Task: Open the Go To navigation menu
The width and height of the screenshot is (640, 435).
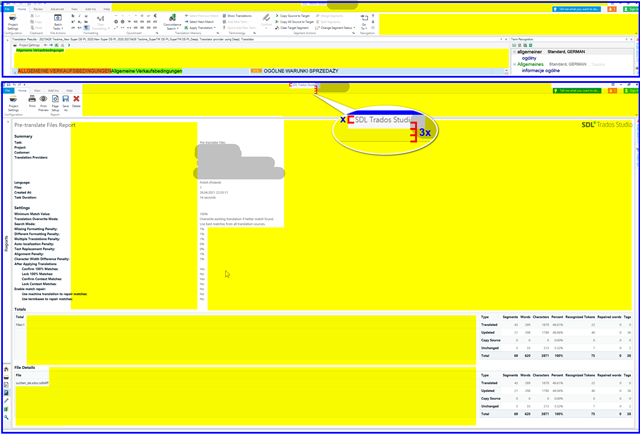Action: tap(364, 22)
